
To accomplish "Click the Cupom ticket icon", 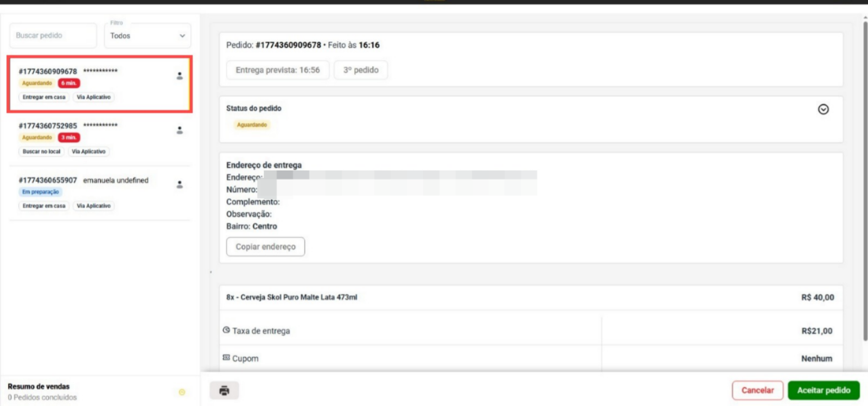I will (x=226, y=358).
